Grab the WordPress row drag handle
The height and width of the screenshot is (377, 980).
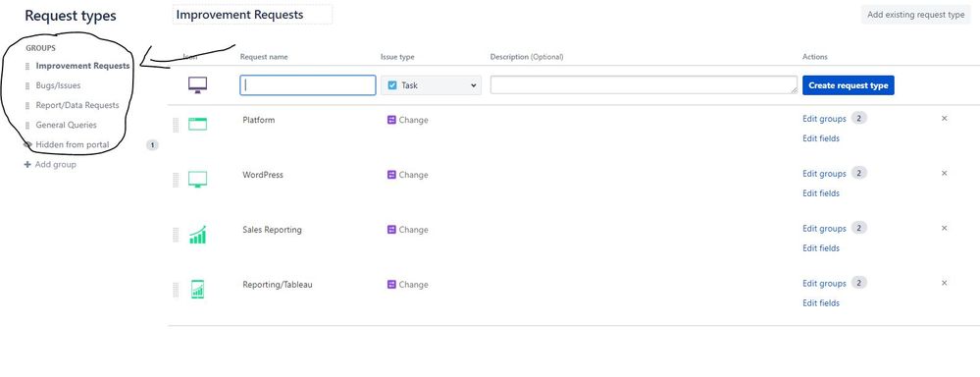coord(176,180)
